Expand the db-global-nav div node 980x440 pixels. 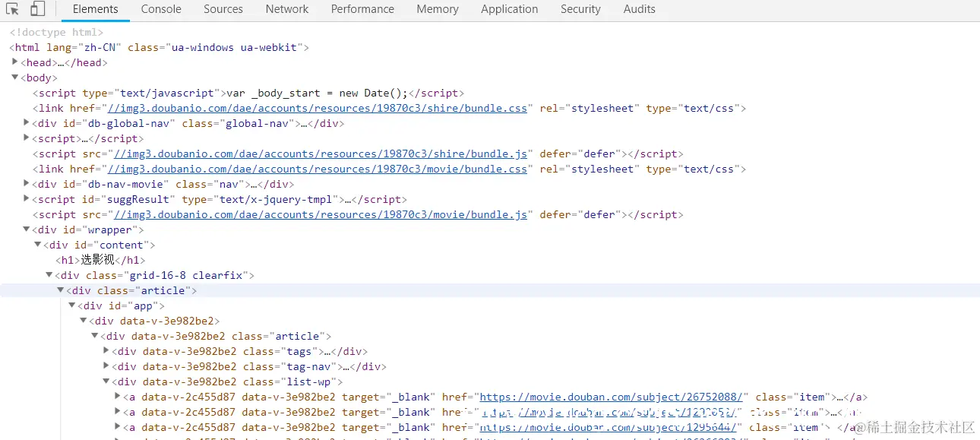tap(27, 123)
